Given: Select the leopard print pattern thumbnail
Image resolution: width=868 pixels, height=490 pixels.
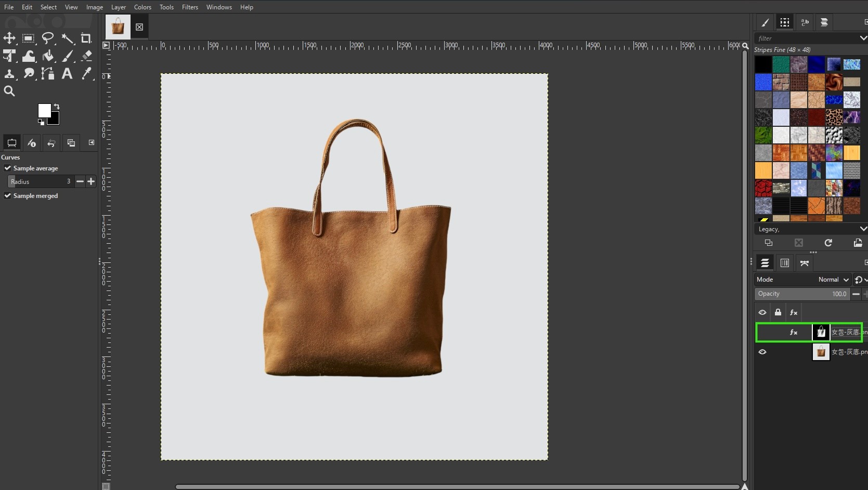Looking at the screenshot, I should click(x=834, y=117).
